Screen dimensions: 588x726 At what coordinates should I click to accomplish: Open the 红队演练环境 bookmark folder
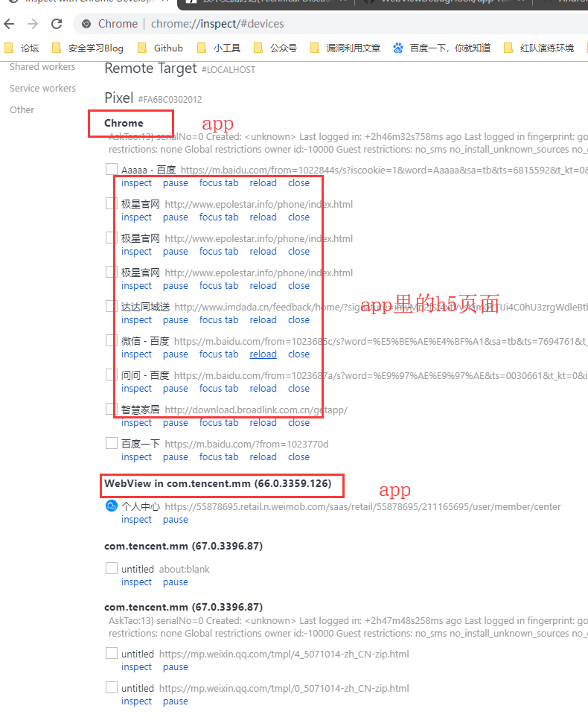pos(539,48)
